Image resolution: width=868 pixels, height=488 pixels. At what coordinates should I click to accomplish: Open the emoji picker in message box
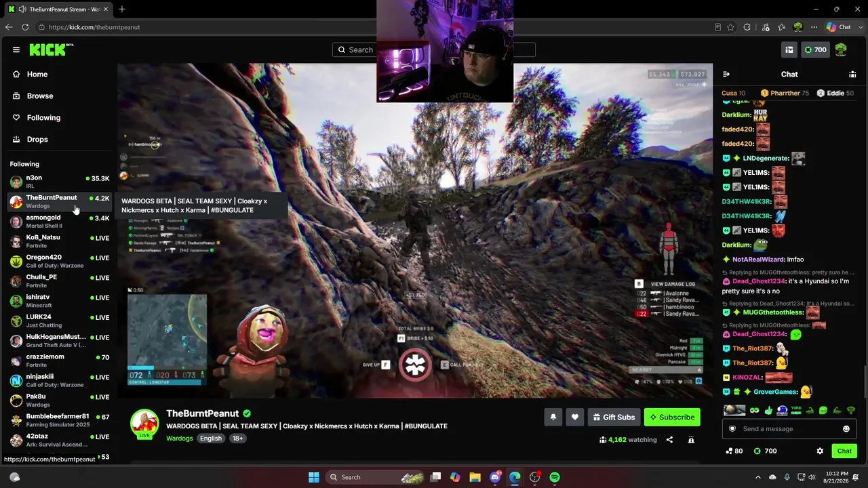click(x=846, y=429)
